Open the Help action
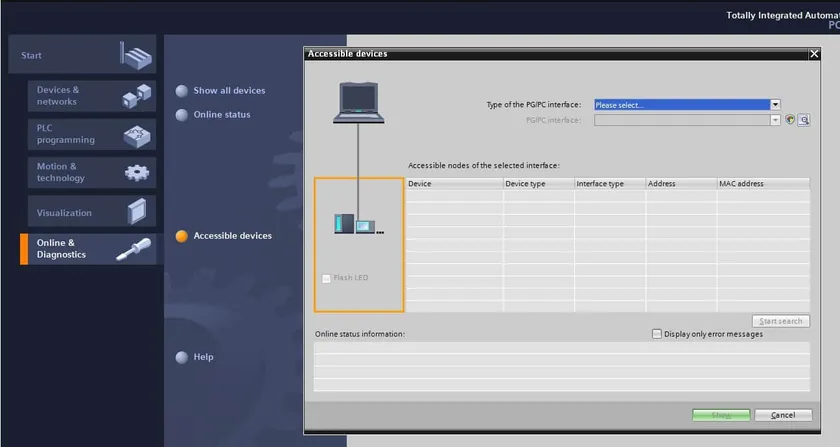The image size is (840, 447). [x=194, y=357]
